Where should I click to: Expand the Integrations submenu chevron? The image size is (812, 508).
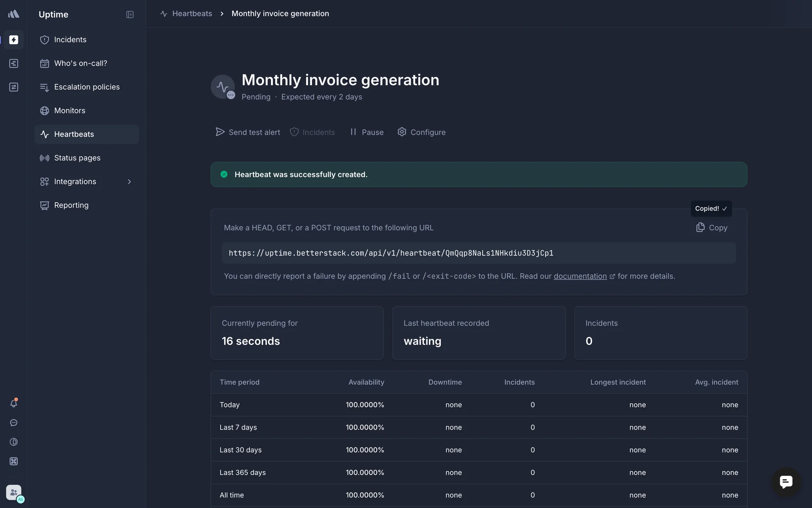(129, 182)
